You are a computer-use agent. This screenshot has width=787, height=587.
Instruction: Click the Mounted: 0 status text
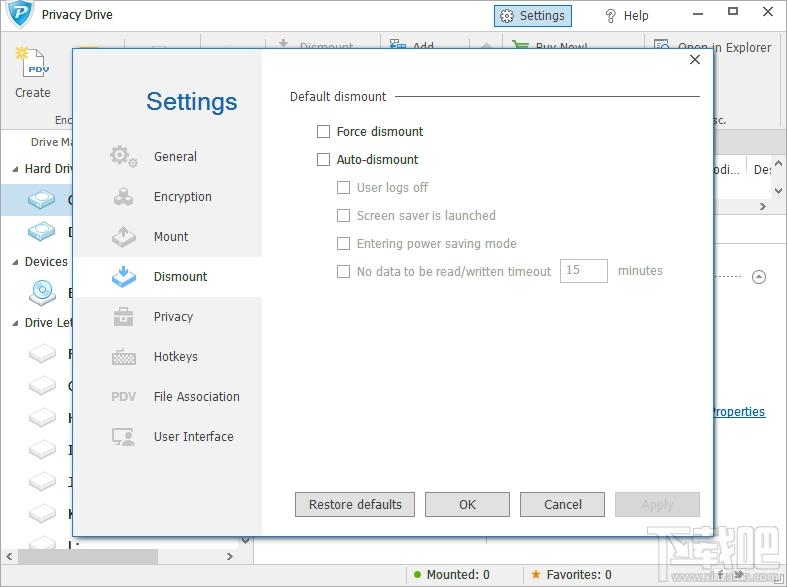[x=458, y=574]
